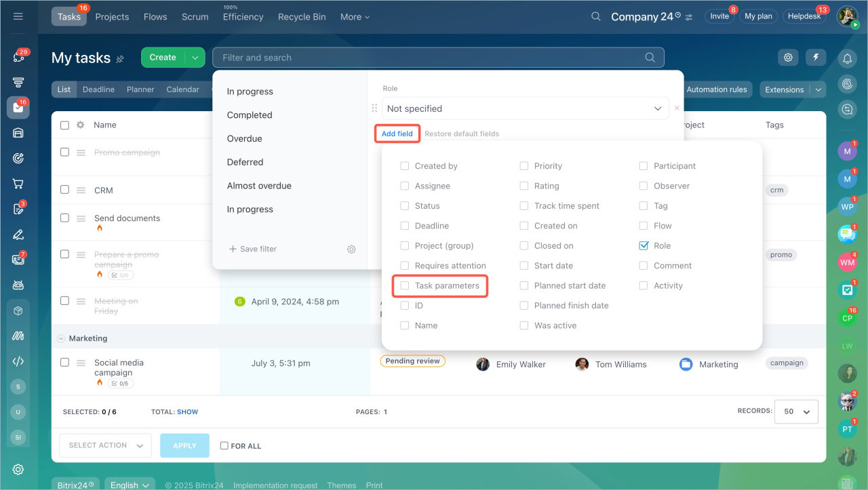The height and width of the screenshot is (490, 868).
Task: Tick the FOR ALL checkbox
Action: (x=224, y=446)
